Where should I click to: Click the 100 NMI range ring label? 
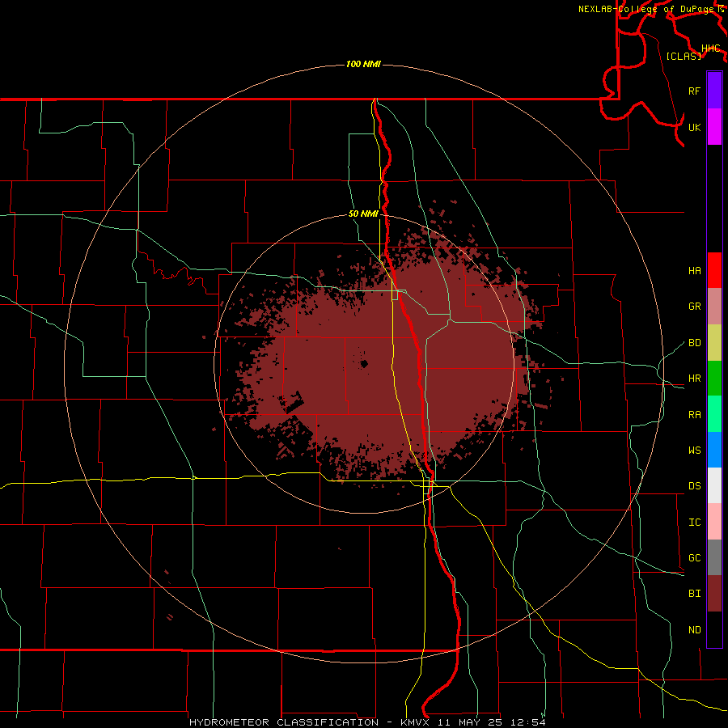(x=363, y=64)
